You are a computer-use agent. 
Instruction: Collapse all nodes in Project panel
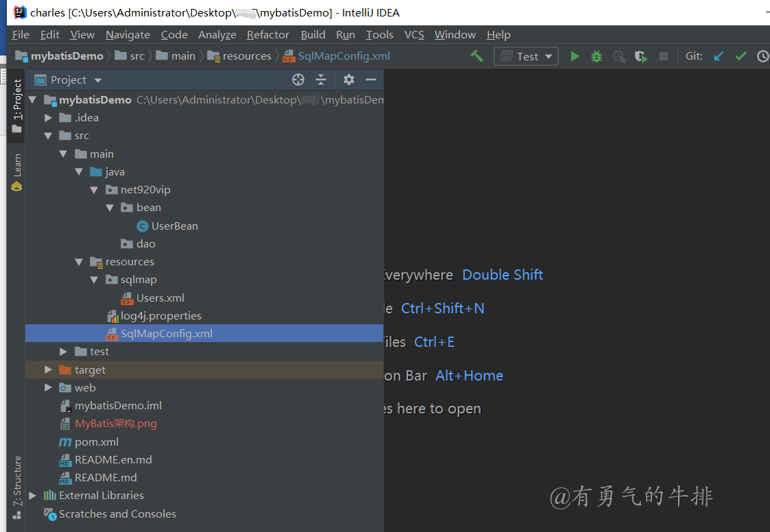point(320,80)
